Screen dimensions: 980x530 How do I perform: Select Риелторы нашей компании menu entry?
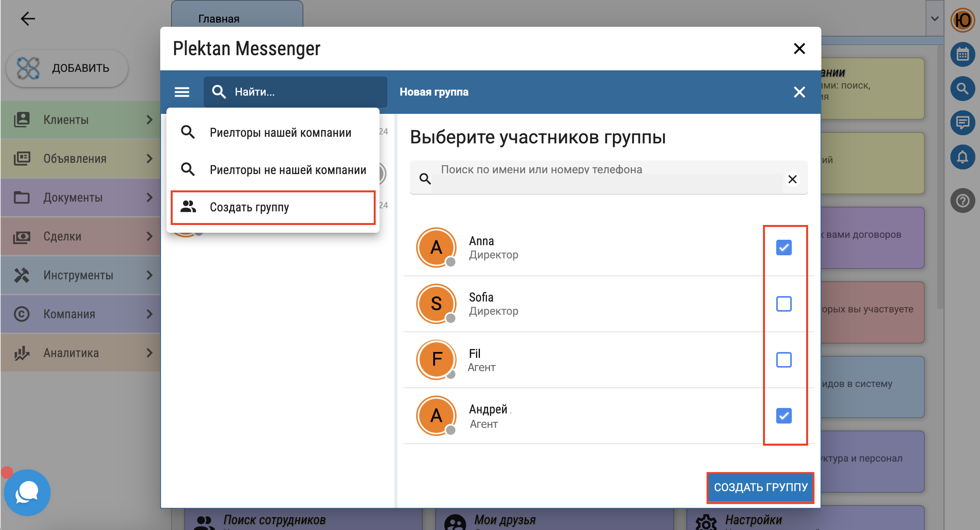click(273, 132)
